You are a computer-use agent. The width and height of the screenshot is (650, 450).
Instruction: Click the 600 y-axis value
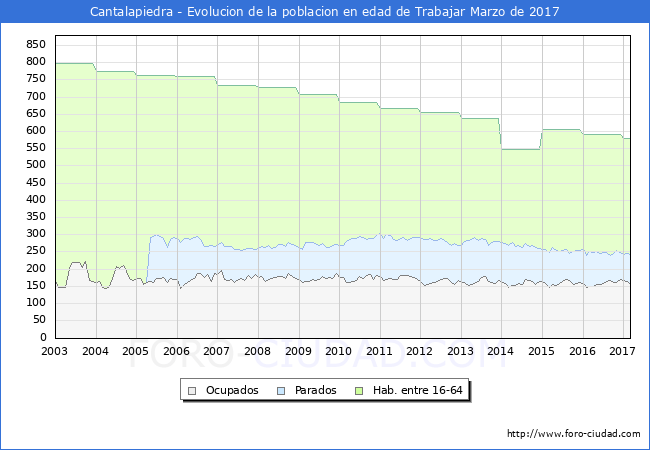[36, 131]
